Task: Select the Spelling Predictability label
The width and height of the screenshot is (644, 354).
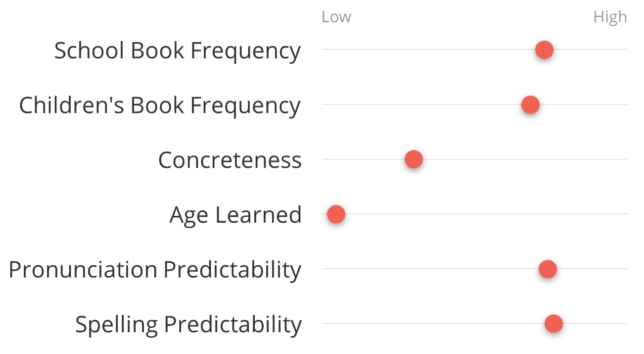Action: coord(188,325)
